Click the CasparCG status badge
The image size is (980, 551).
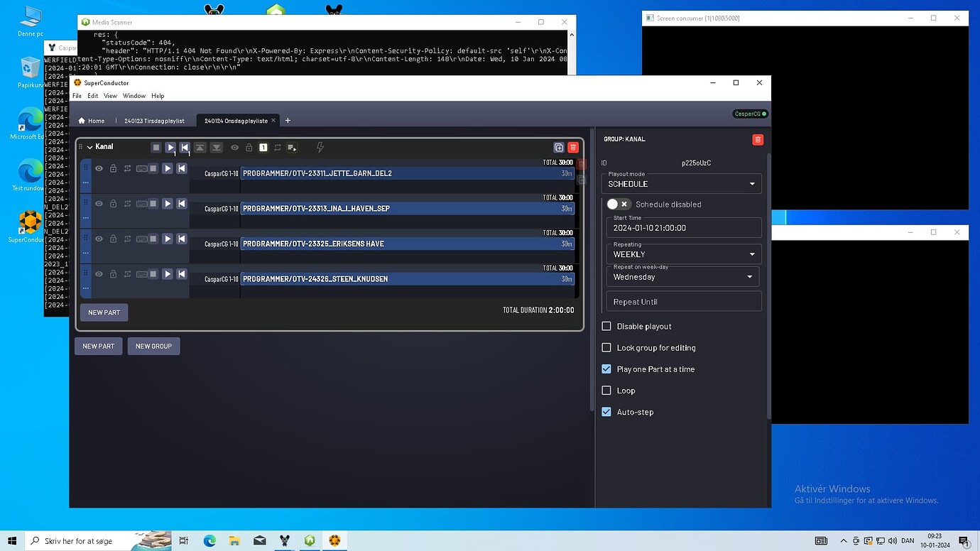coord(751,114)
